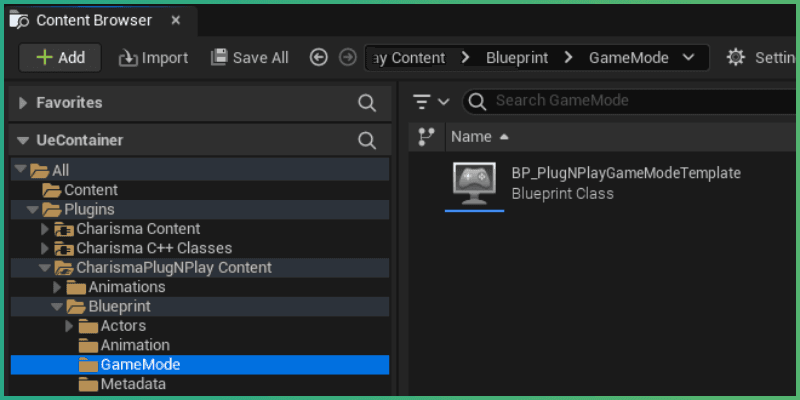
Task: Collapse the Plugins folder
Action: tap(33, 209)
